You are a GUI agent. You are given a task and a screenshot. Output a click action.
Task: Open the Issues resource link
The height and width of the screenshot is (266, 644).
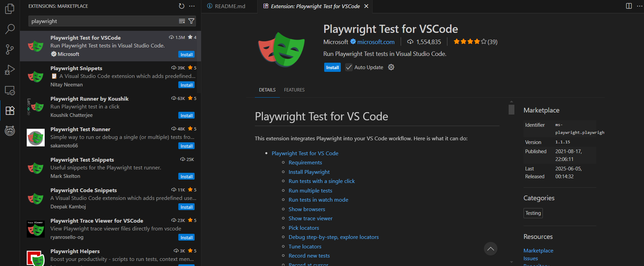coord(531,259)
